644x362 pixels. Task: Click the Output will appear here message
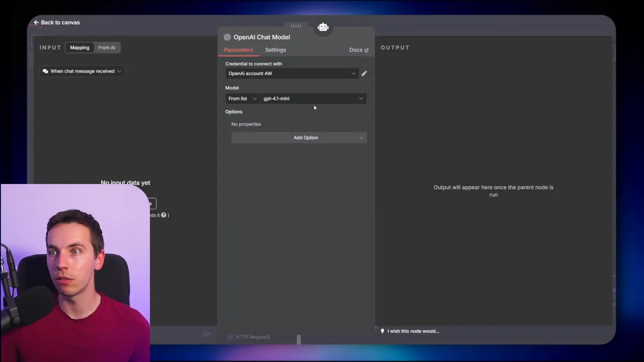click(493, 191)
